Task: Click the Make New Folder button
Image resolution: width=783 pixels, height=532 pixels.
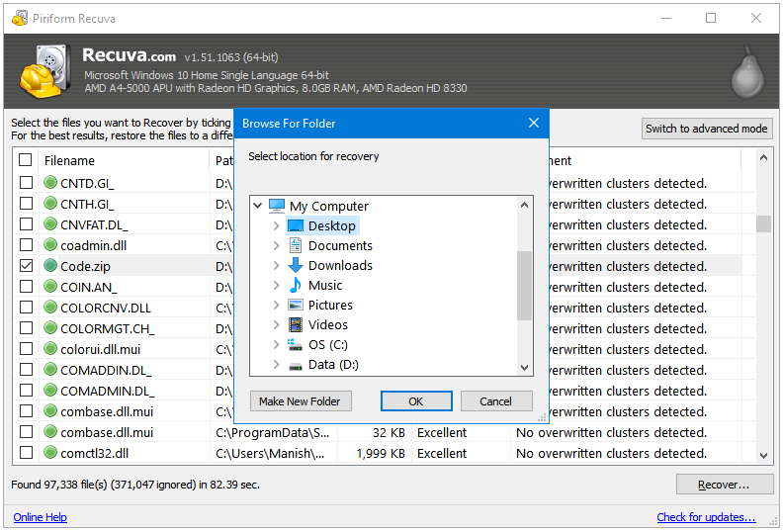Action: click(x=300, y=401)
